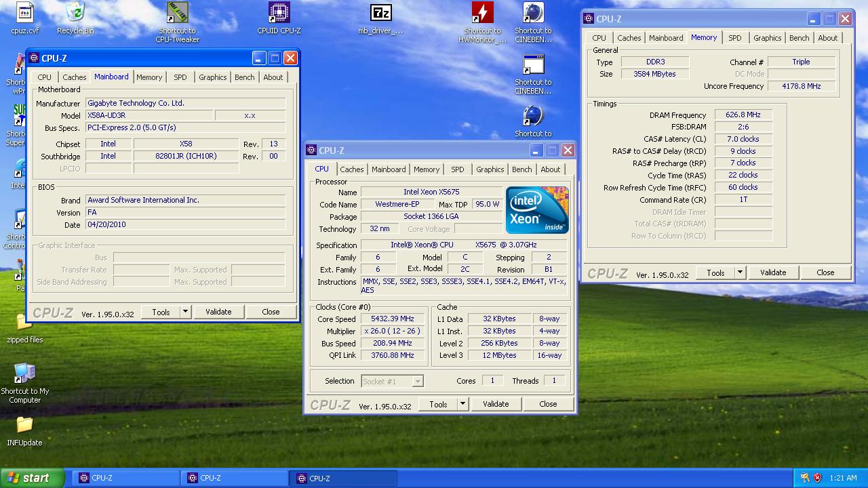Open the zipped files folder

(24, 321)
